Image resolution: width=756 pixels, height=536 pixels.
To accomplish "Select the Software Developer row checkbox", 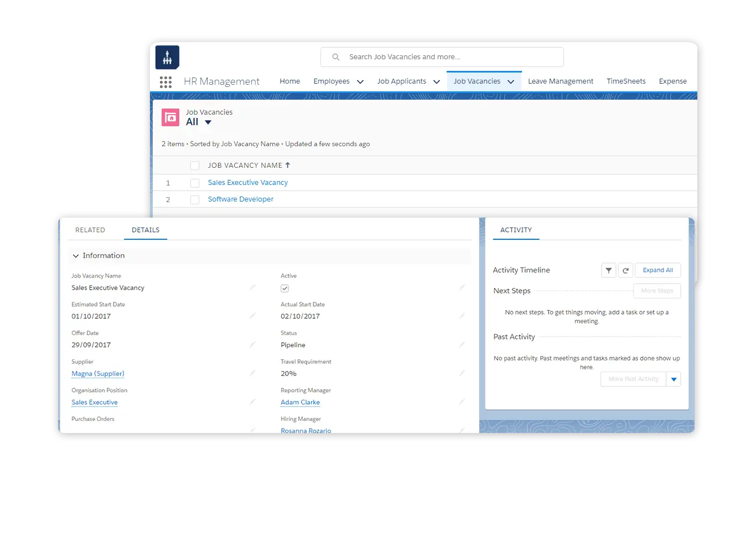I will click(x=195, y=199).
